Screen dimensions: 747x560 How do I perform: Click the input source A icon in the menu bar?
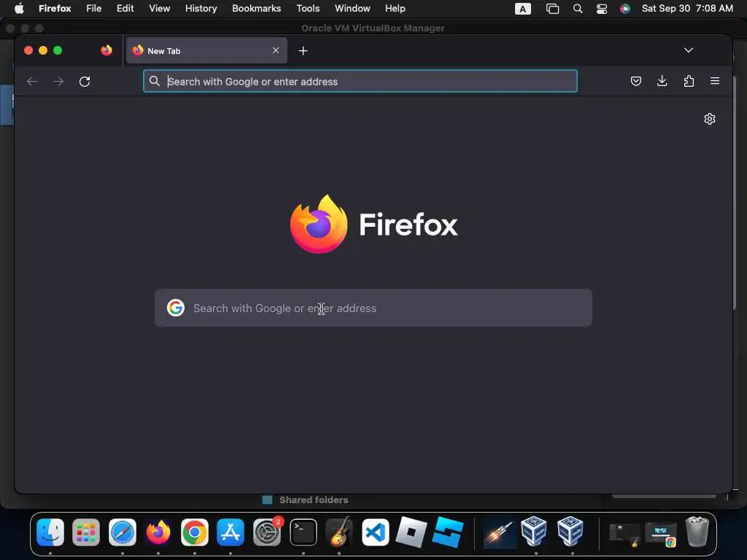pos(522,9)
